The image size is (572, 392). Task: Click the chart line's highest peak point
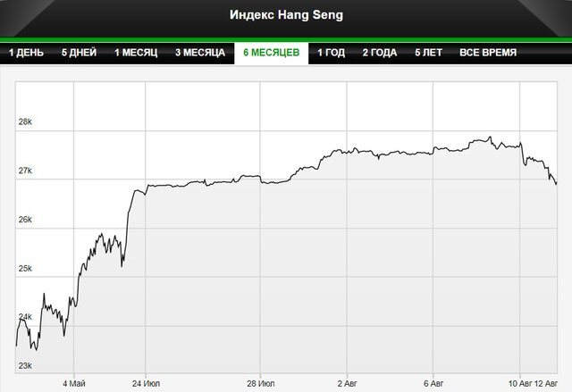(x=491, y=137)
